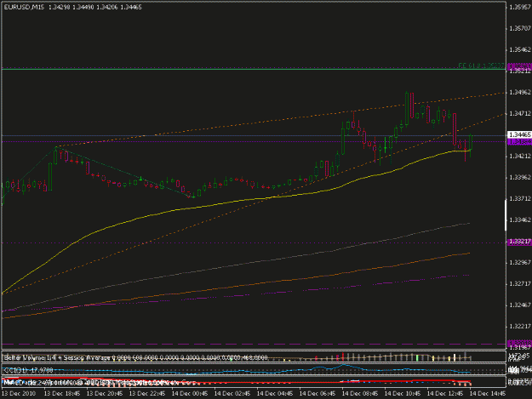Click the 14 Dec 06:45 time label

pyautogui.click(x=317, y=394)
